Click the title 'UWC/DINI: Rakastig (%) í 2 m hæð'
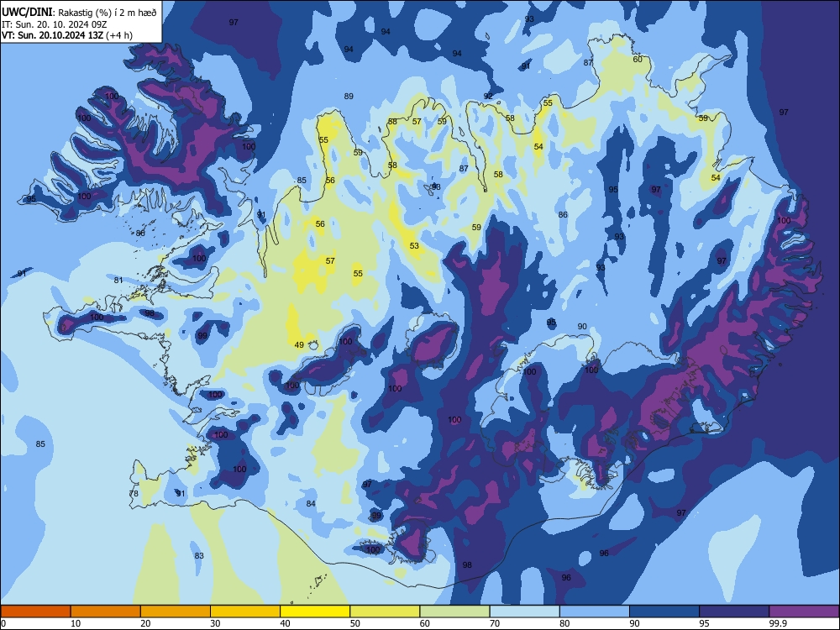This screenshot has width=840, height=630. pyautogui.click(x=79, y=13)
